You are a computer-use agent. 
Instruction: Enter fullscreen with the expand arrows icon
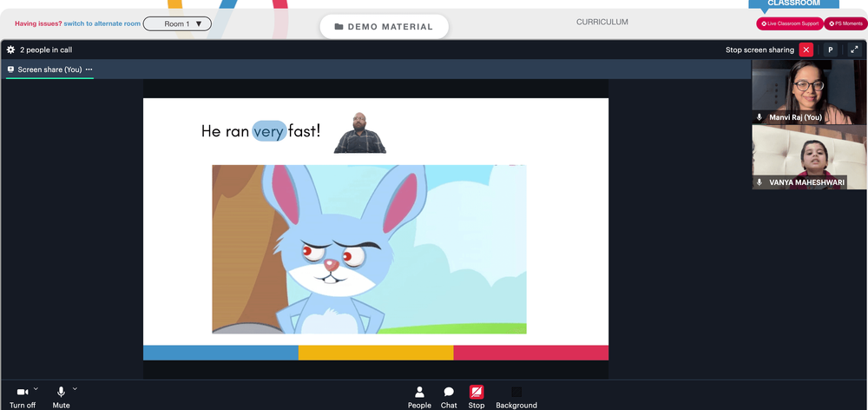(x=853, y=50)
